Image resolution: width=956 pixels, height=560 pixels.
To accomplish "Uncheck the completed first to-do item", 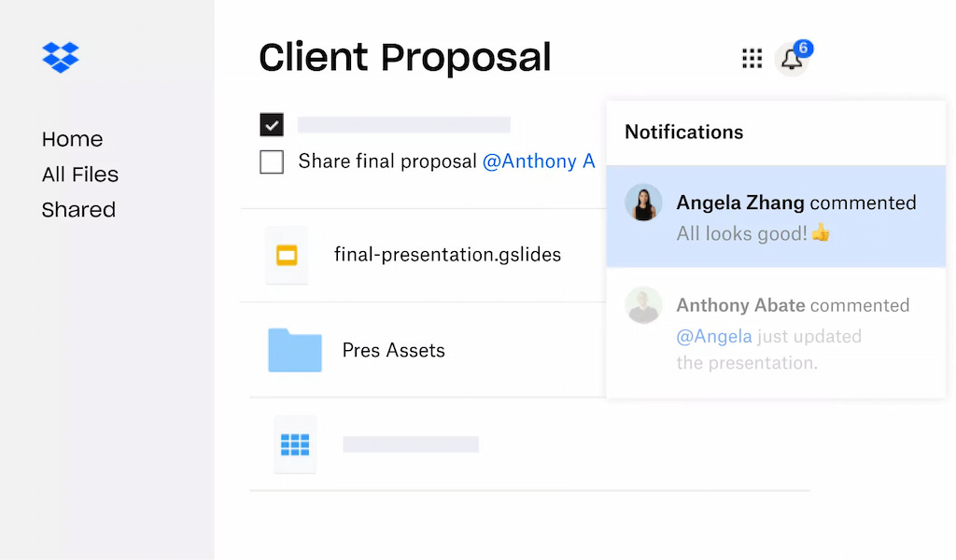I will [x=272, y=124].
